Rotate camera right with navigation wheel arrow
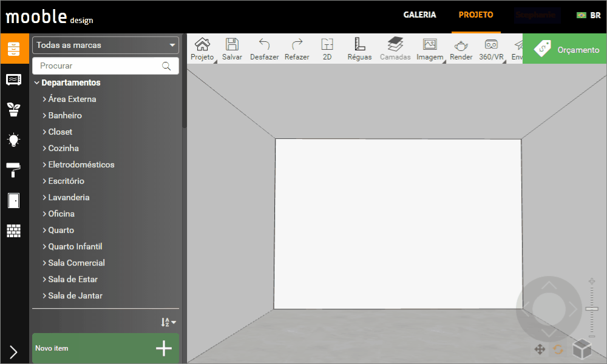Screen dimensions: 607x364 [x=572, y=309]
